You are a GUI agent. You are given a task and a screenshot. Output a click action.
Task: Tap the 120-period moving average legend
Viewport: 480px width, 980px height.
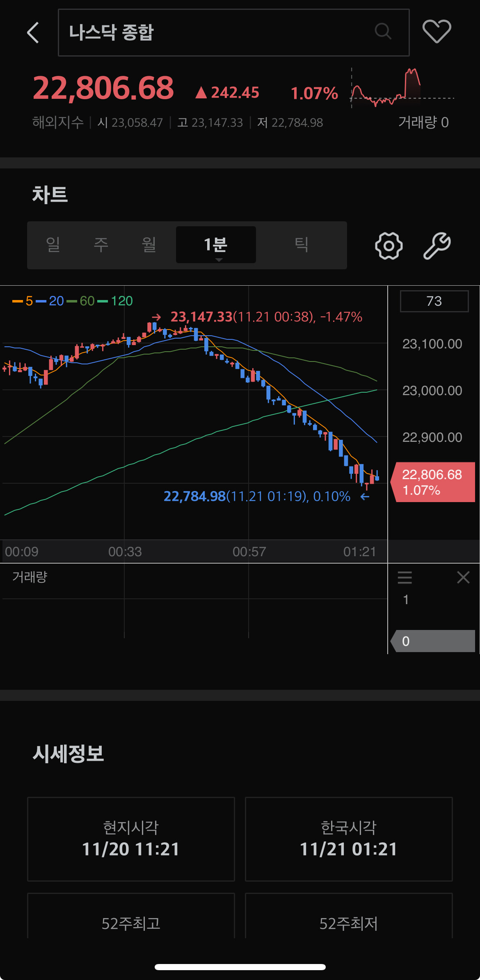coord(115,301)
